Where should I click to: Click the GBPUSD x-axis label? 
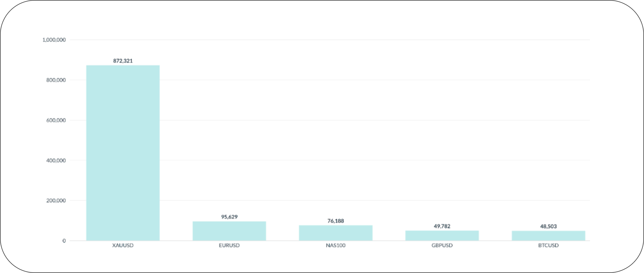click(x=442, y=245)
